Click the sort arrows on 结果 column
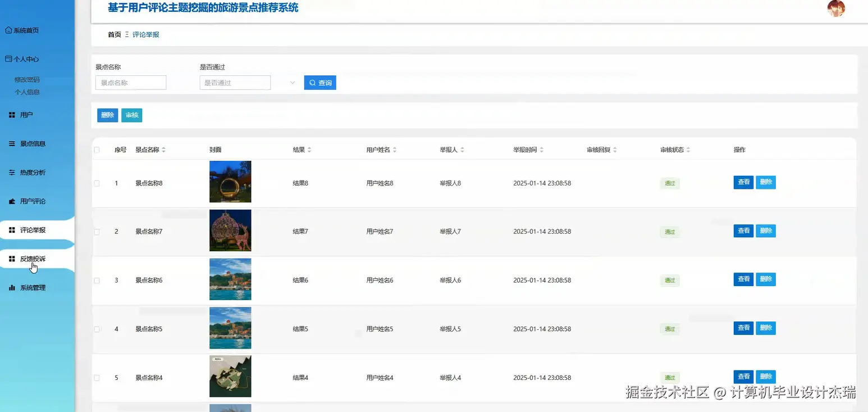Screen dimensions: 868x412 309,150
